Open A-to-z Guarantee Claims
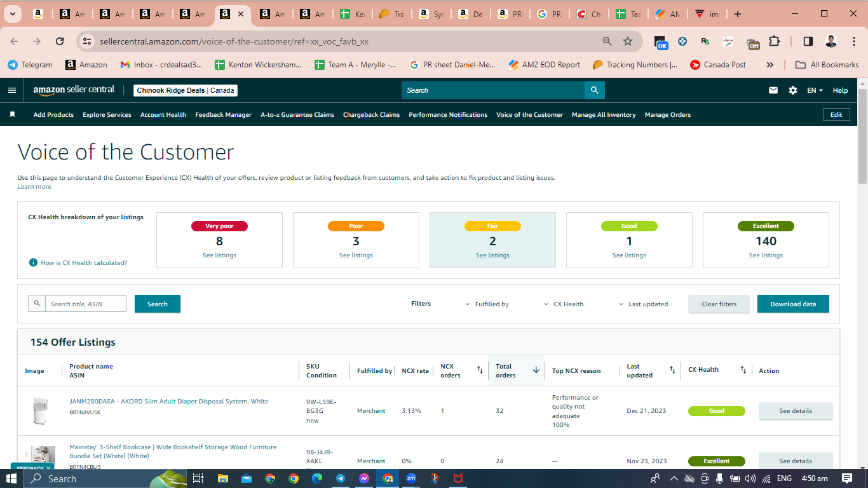The height and width of the screenshot is (488, 868). pyautogui.click(x=297, y=115)
